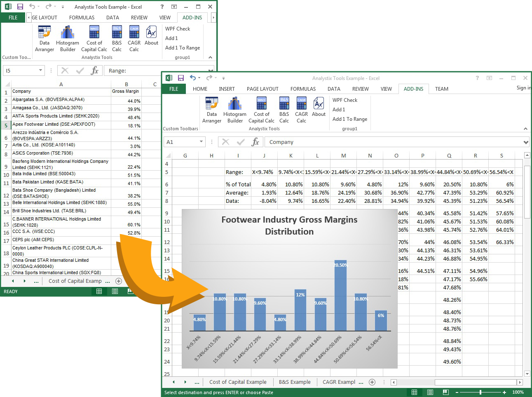Open Cost of Capital Calc in back window
The image size is (532, 397).
click(94, 39)
